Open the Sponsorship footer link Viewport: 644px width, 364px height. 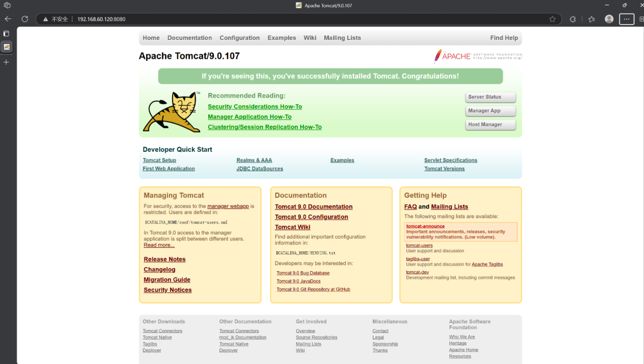point(385,344)
